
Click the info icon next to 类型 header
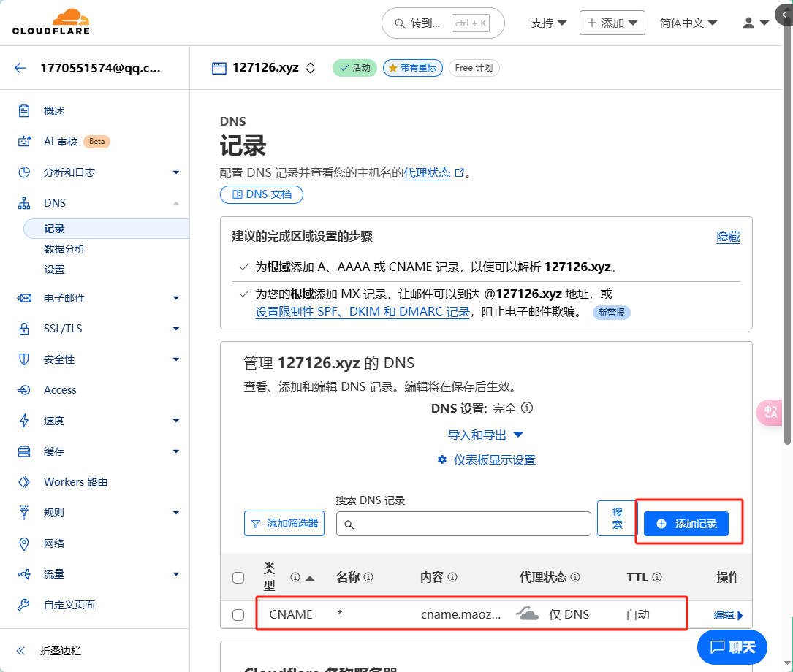coord(295,577)
